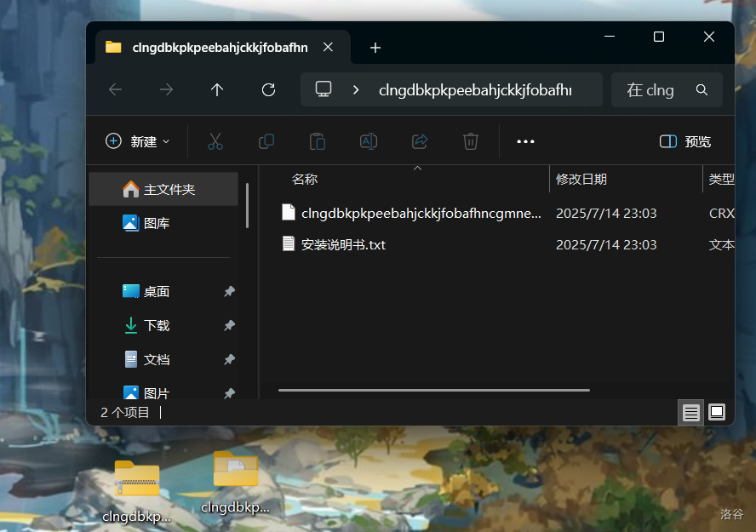Add a new tab
756x532 pixels.
375,48
